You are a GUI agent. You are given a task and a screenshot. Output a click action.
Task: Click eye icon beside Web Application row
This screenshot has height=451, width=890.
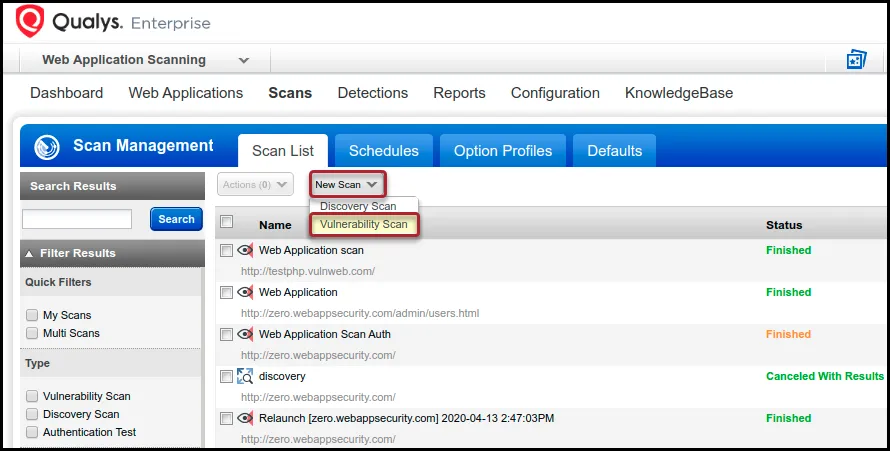click(x=245, y=292)
